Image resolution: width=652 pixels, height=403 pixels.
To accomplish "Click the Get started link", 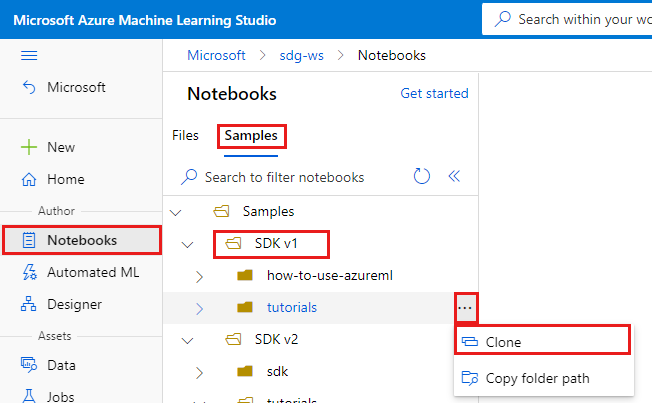I will point(434,93).
